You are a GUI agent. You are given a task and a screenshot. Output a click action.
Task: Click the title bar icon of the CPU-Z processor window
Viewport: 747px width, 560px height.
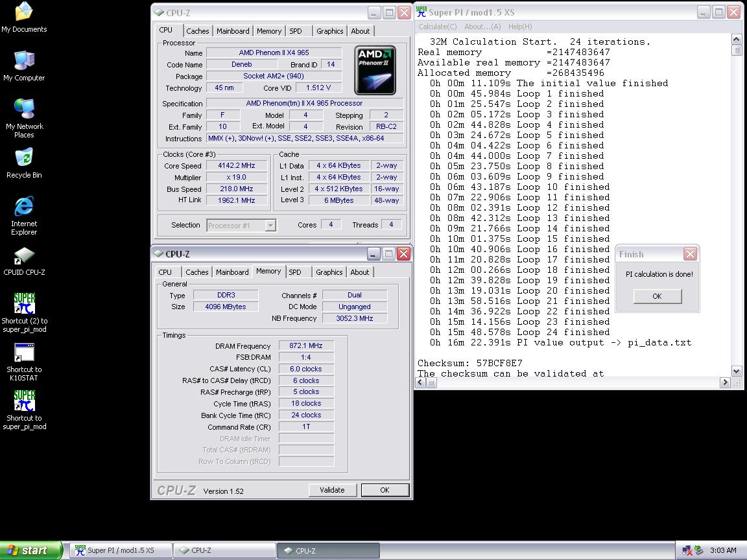pyautogui.click(x=158, y=13)
